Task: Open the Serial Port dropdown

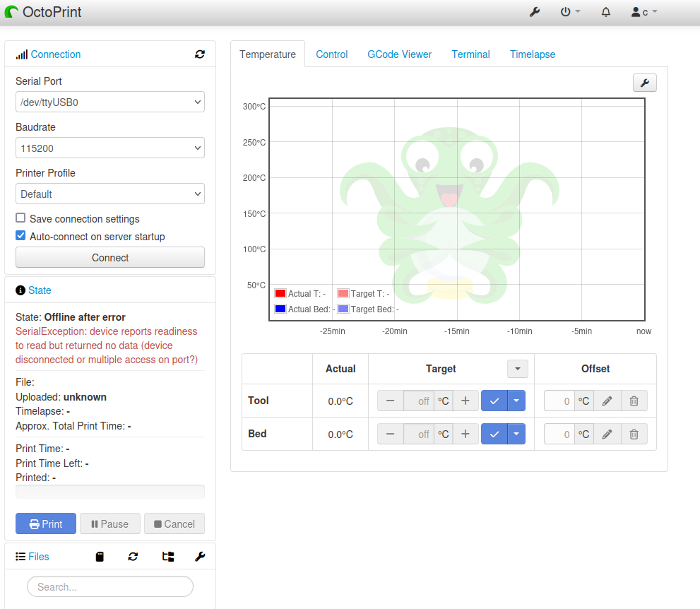Action: point(110,102)
